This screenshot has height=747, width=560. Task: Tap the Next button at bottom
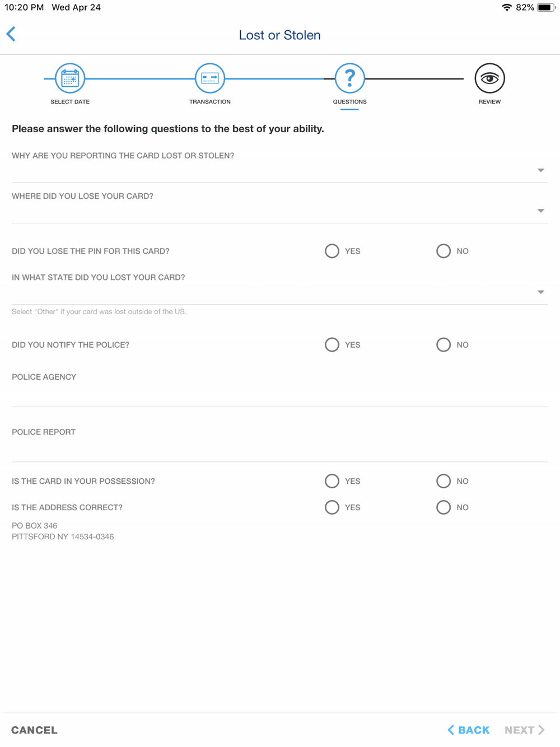click(525, 730)
